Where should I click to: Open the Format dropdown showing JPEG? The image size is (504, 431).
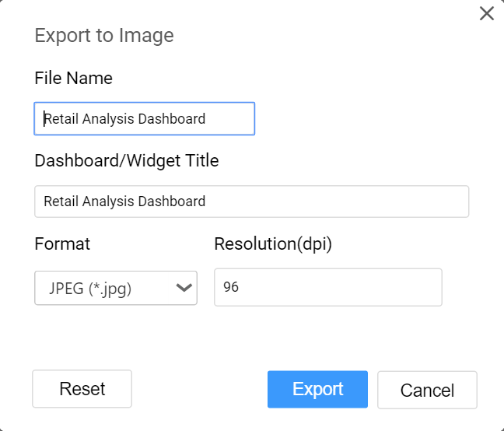[116, 288]
